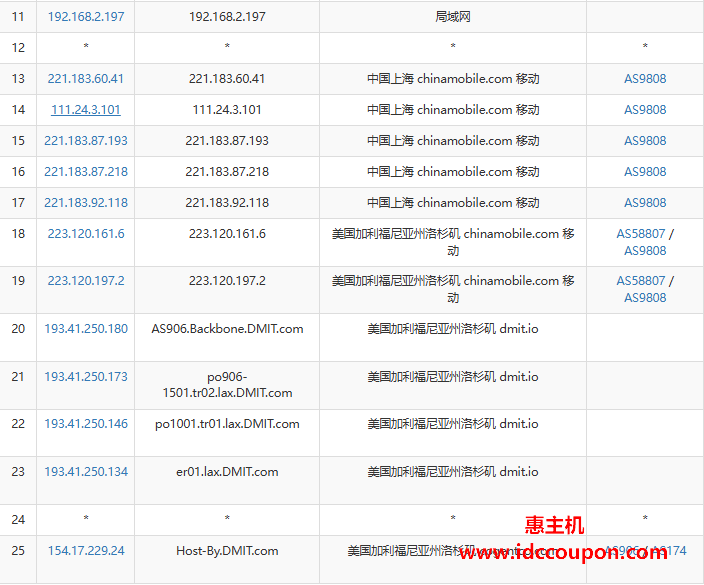This screenshot has width=704, height=585.
Task: Click the AS58807 link in hop 19
Action: click(x=640, y=281)
